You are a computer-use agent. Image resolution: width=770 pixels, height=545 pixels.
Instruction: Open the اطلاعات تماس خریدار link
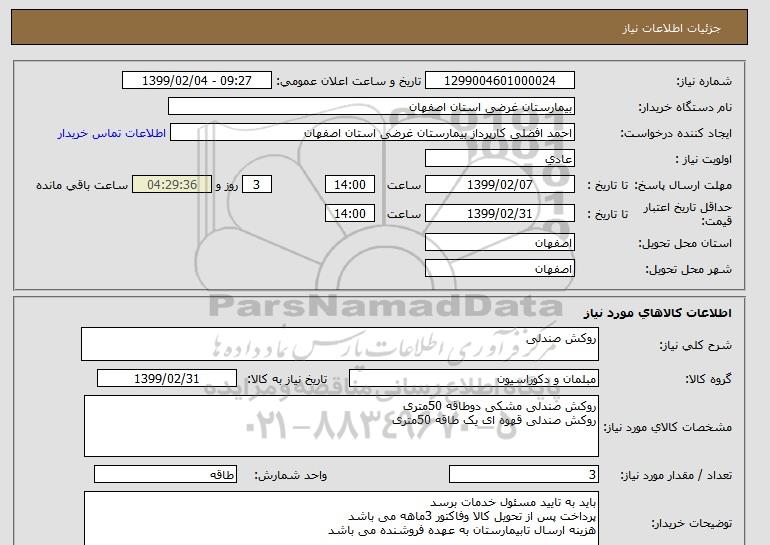point(111,134)
